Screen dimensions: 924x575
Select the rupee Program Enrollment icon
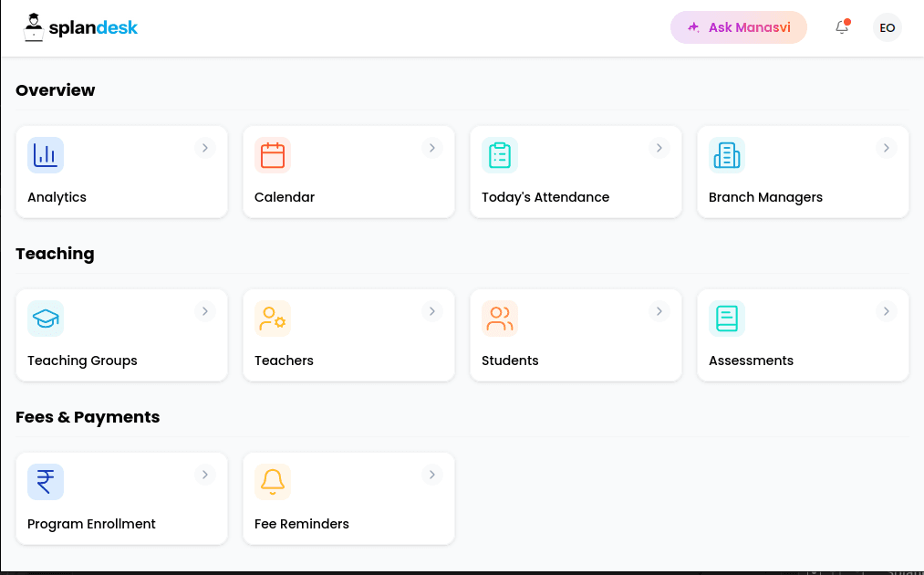click(x=46, y=482)
